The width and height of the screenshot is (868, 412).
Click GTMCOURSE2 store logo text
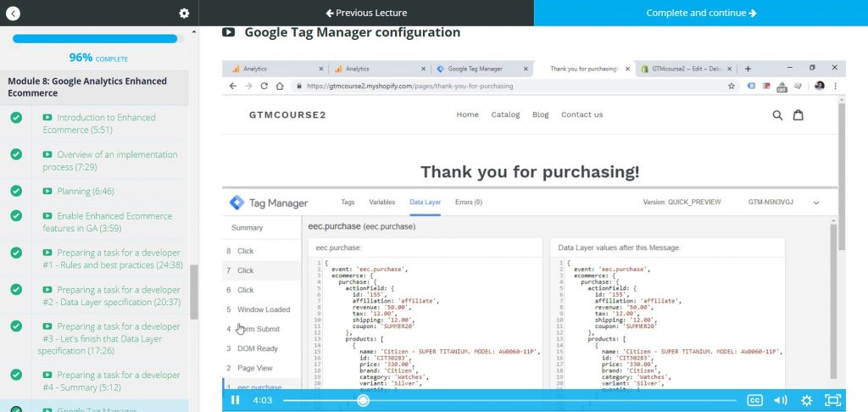(287, 115)
